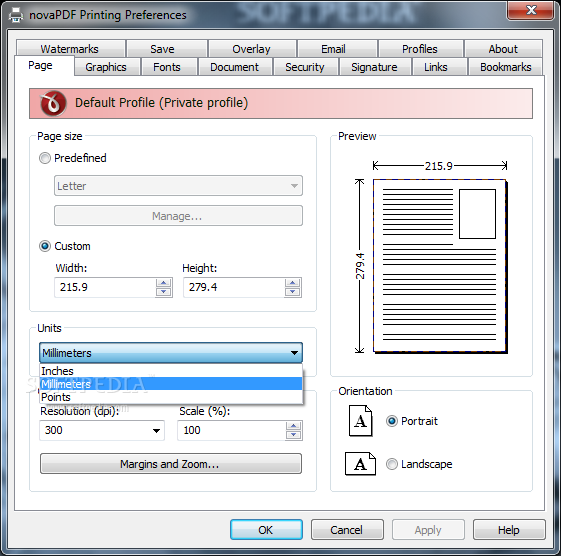Switch to the About tab
Screen dimensions: 561x556
pos(503,49)
